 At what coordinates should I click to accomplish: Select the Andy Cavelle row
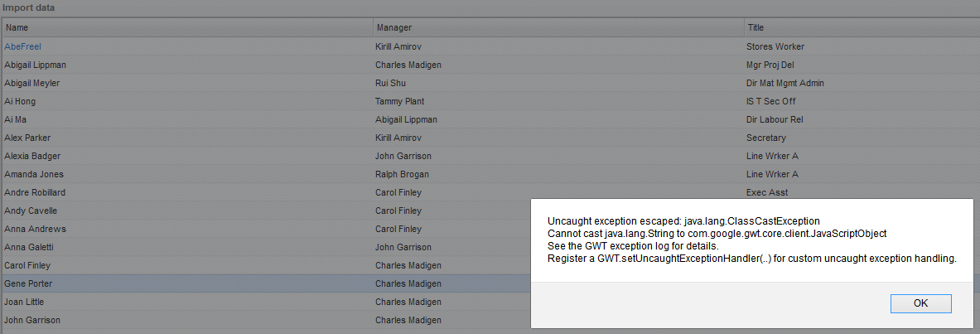[31, 211]
